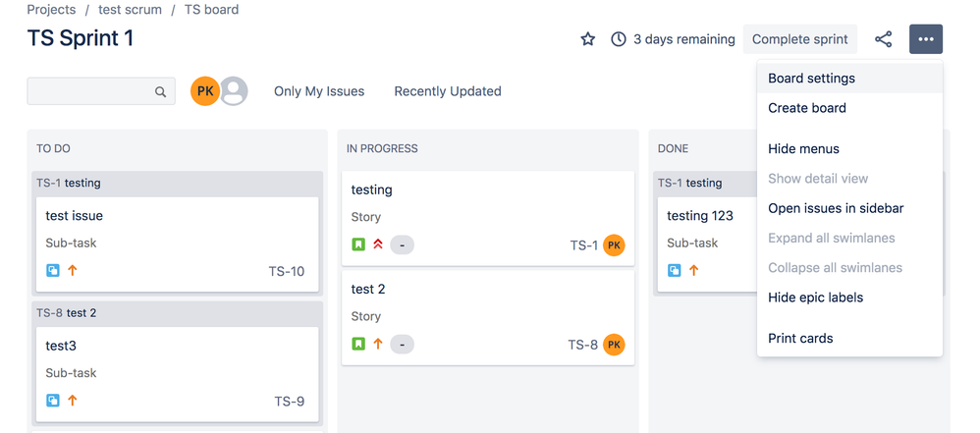Screen dimensions: 980x433
Task: Open the testing story card
Action: (x=488, y=219)
